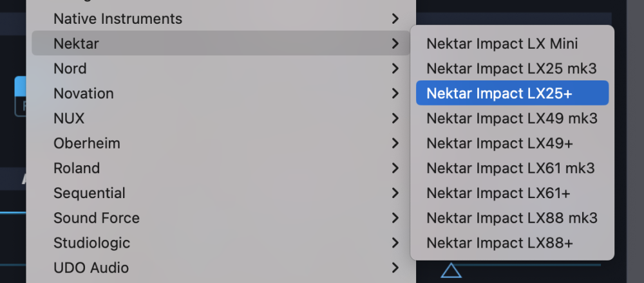
Task: Expand the chevron arrow beside Roland
Action: 395,168
